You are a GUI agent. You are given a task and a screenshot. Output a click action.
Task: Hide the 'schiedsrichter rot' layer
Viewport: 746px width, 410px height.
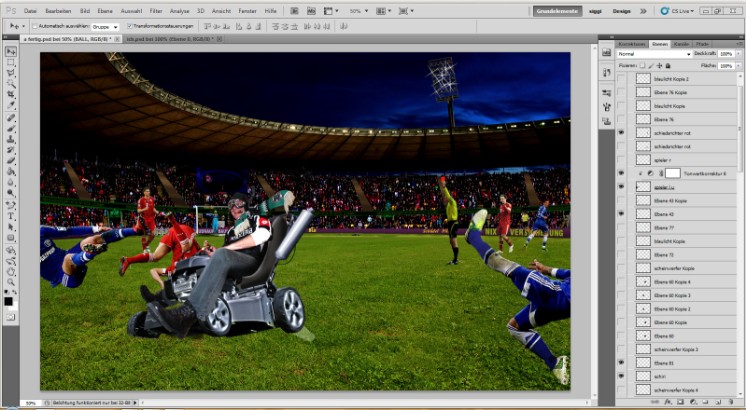pyautogui.click(x=622, y=132)
